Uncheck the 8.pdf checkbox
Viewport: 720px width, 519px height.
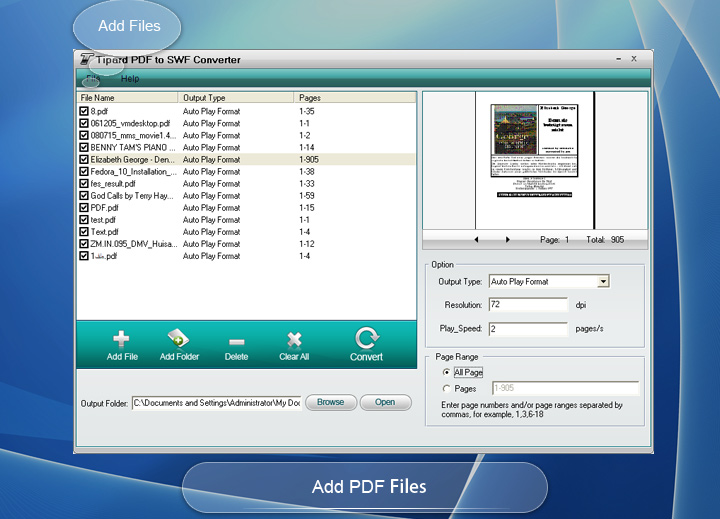(84, 111)
